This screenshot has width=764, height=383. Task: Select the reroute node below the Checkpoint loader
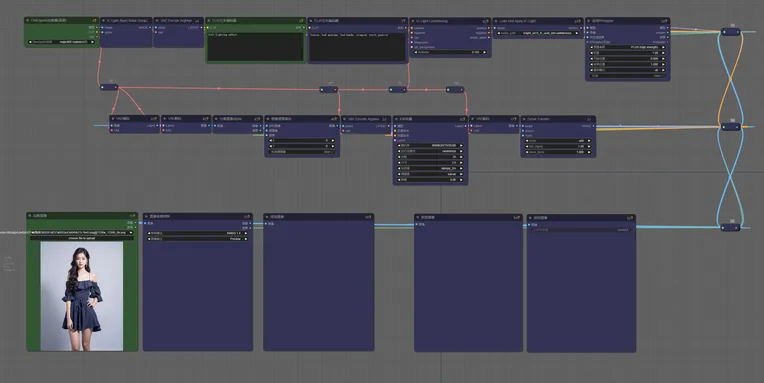109,87
